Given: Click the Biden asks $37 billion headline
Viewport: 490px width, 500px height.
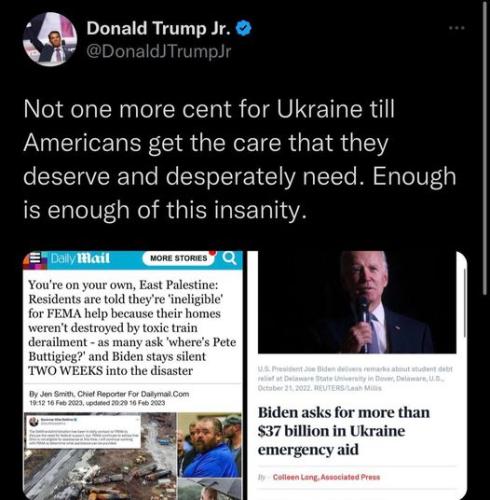Looking at the screenshot, I should (344, 431).
